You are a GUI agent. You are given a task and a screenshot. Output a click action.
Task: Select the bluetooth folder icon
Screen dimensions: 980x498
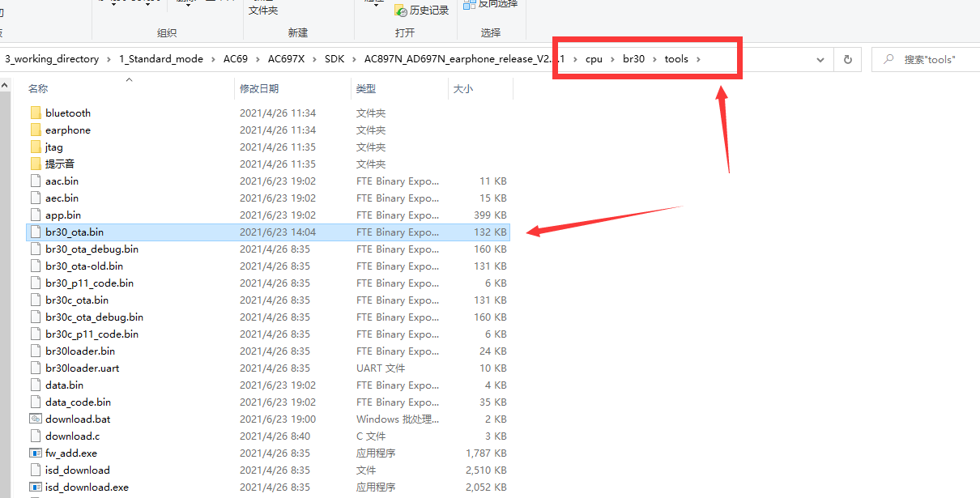35,113
